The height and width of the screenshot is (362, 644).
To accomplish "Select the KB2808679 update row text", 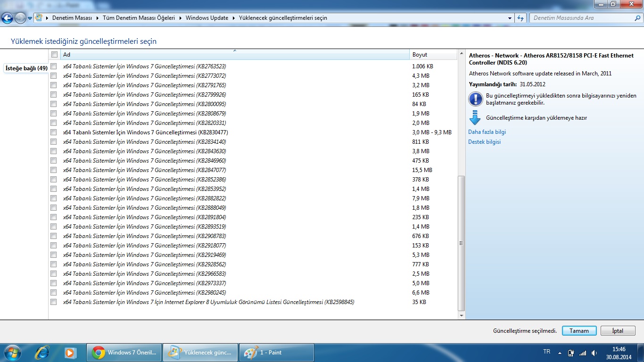I will click(x=145, y=113).
